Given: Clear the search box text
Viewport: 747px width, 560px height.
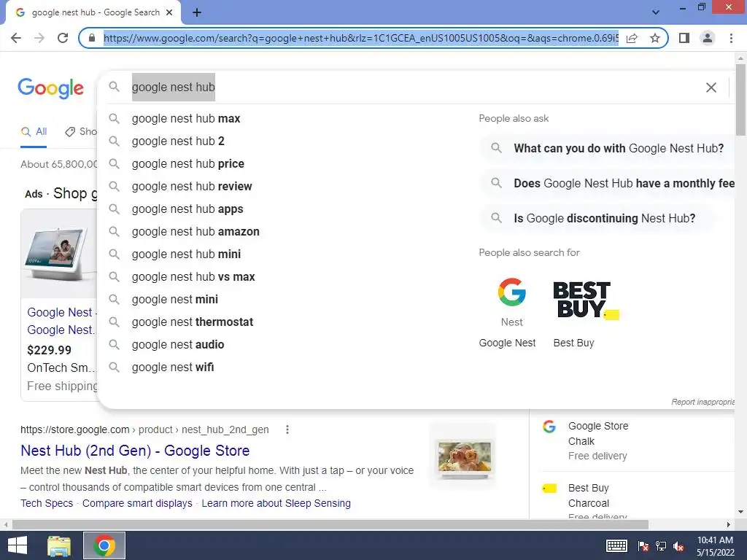Looking at the screenshot, I should pyautogui.click(x=711, y=87).
